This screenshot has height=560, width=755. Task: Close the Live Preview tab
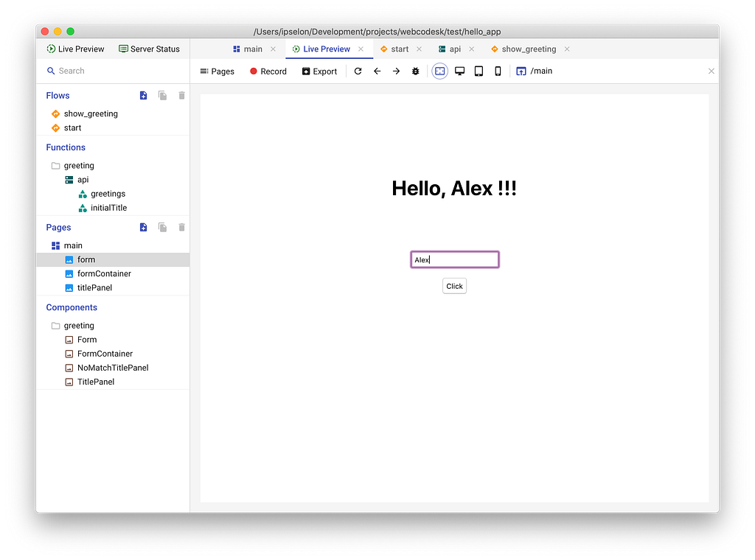click(361, 49)
